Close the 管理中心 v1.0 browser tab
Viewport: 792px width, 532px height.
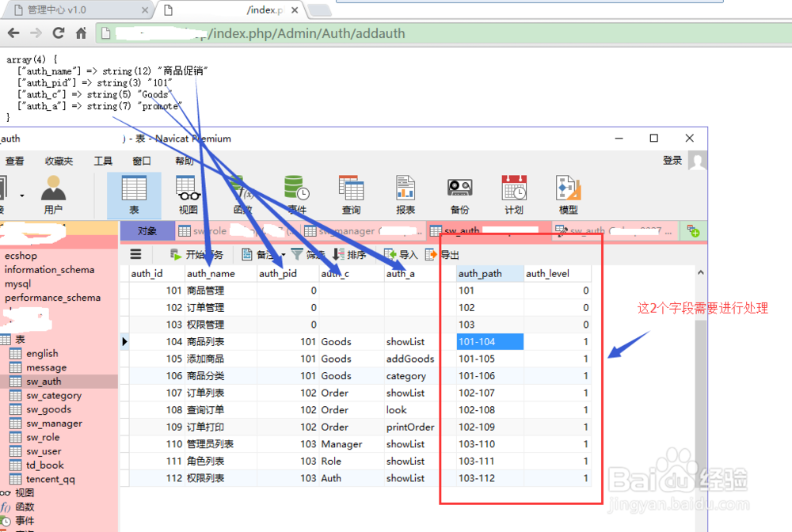tap(145, 10)
